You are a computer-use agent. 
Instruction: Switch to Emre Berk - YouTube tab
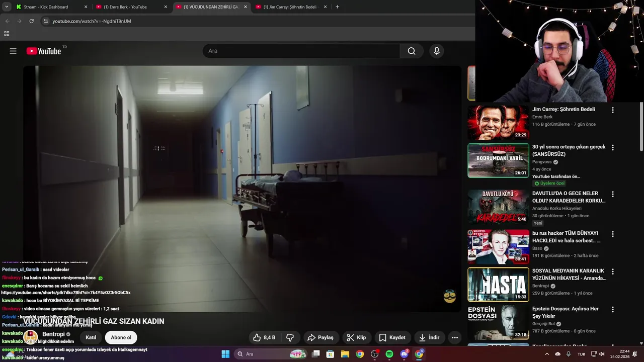(x=131, y=7)
